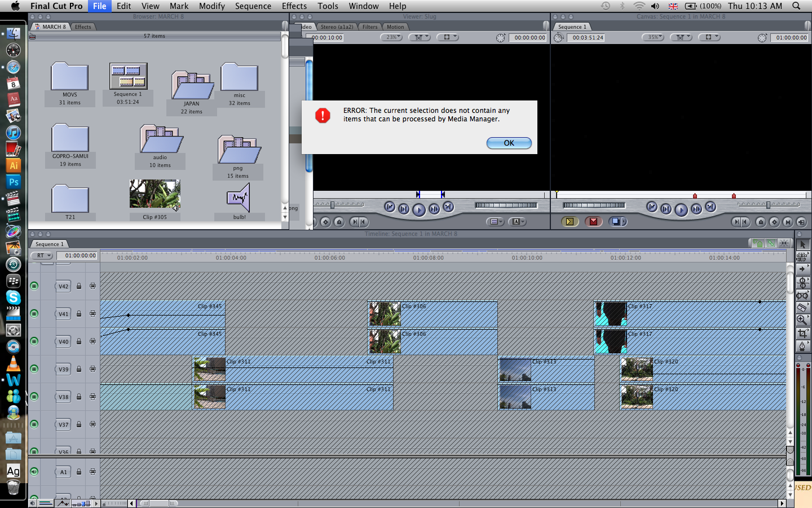Open the Viewer zoom percentage dropdown
The width and height of the screenshot is (812, 508).
pyautogui.click(x=391, y=37)
